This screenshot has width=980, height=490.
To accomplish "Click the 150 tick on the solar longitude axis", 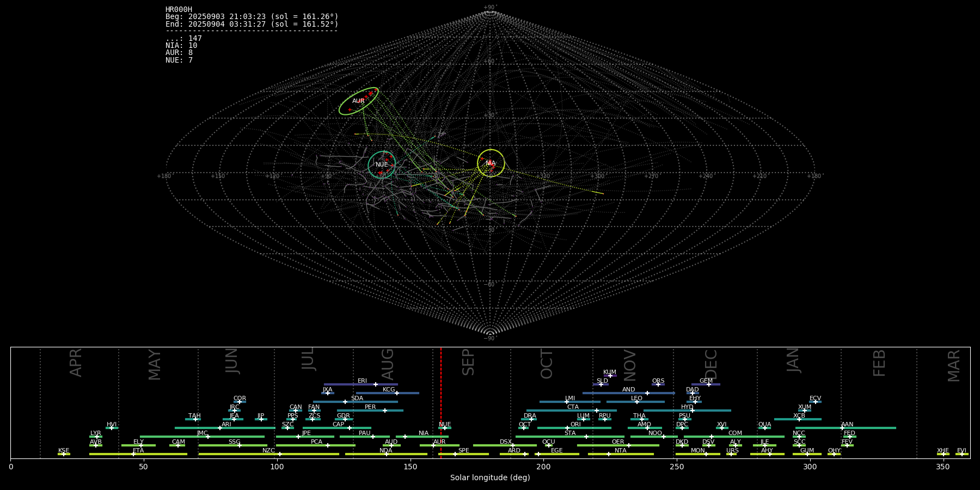I will [x=411, y=467].
